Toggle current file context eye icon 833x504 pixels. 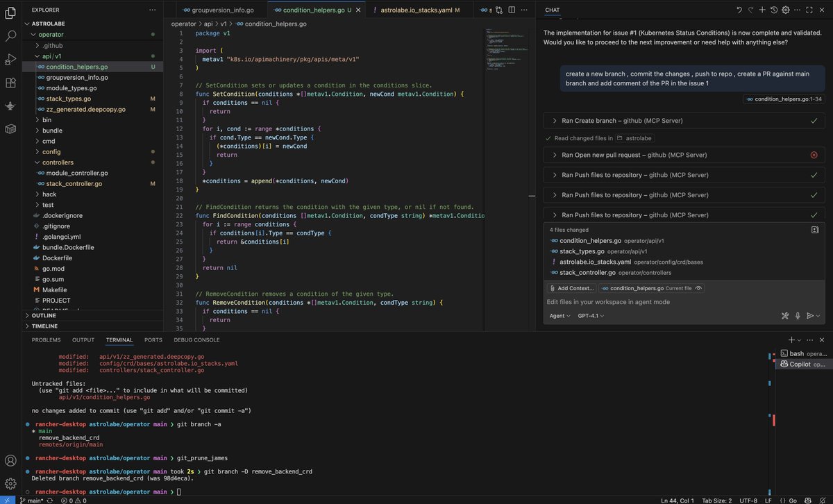click(x=699, y=288)
